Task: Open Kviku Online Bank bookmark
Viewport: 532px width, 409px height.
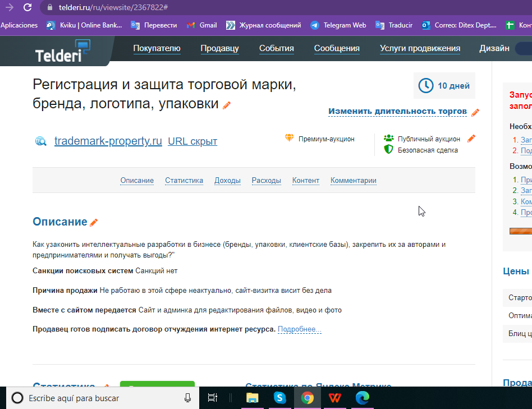Action: point(84,25)
